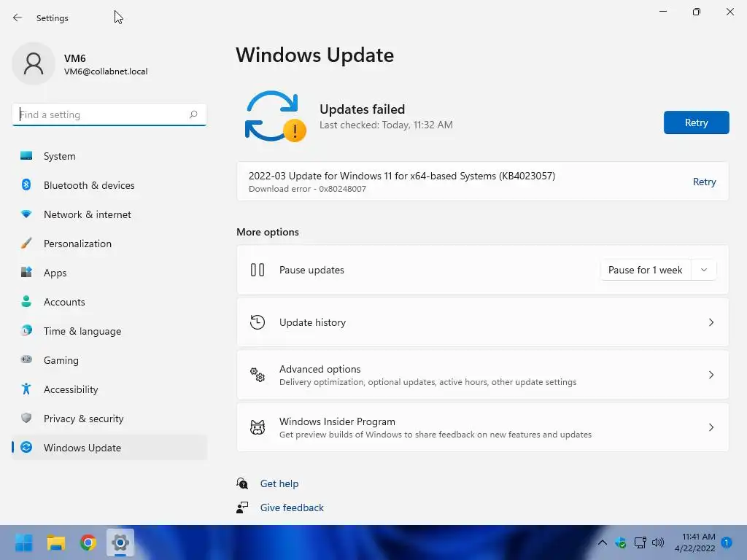Viewport: 747px width, 560px height.
Task: Expand Windows Insider Program chevron
Action: point(711,427)
